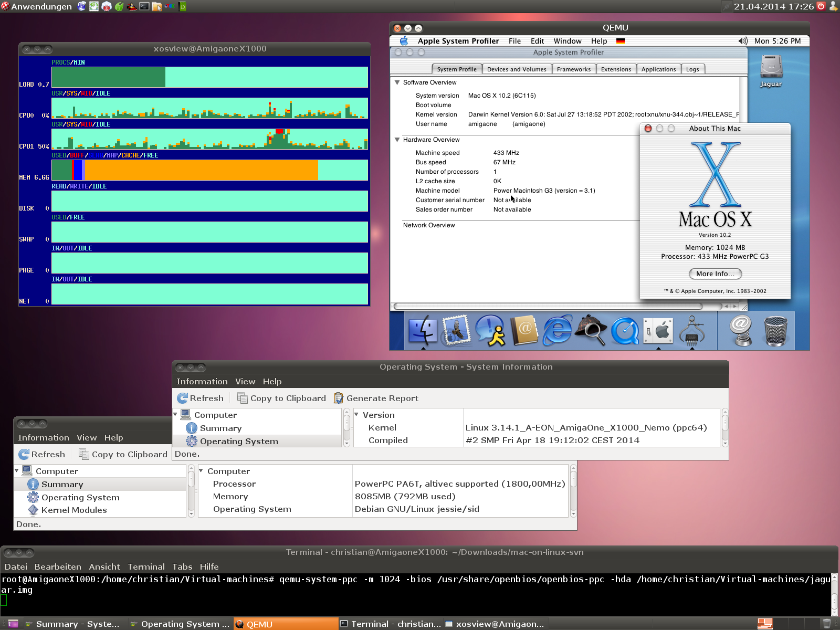
Task: Open Internet Explorer in the dock
Action: click(558, 331)
